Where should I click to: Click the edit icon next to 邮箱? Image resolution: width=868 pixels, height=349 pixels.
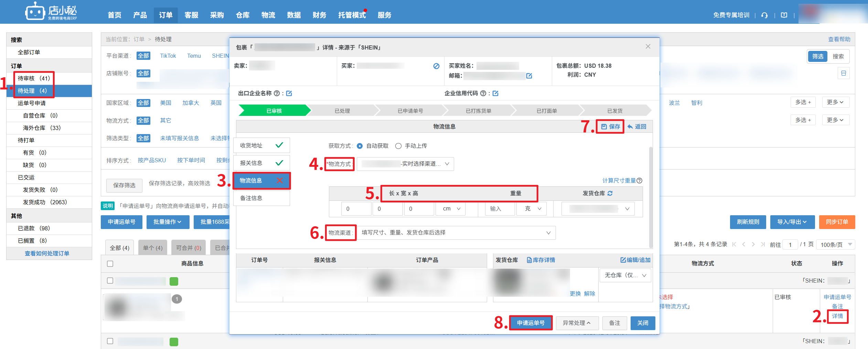tap(529, 76)
